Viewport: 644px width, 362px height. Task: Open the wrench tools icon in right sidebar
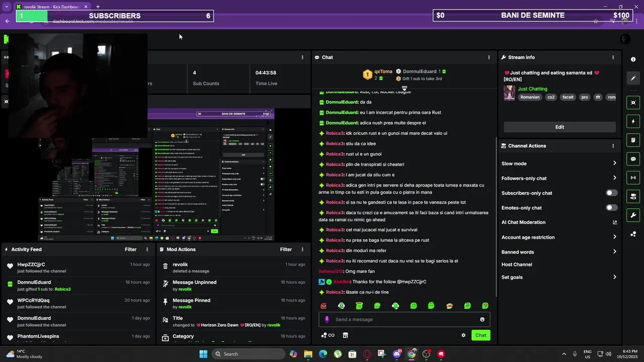point(633,215)
